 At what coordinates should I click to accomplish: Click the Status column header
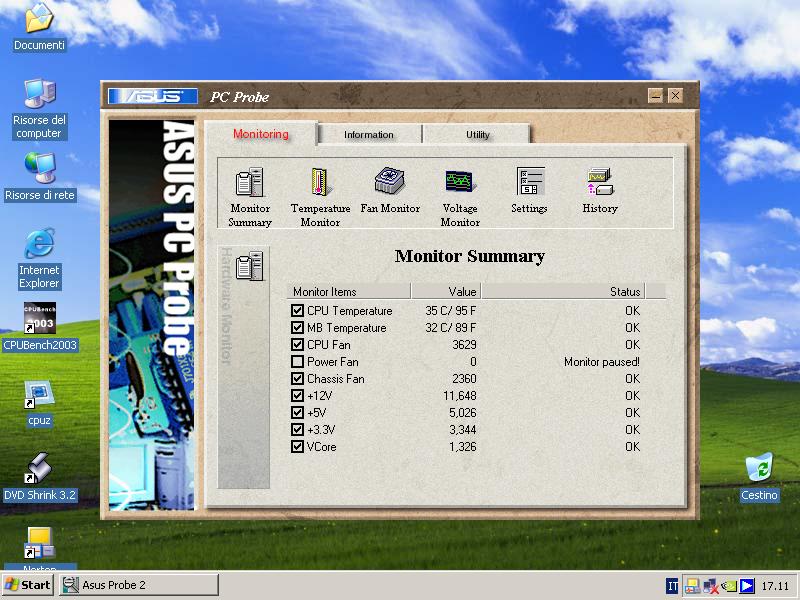[x=563, y=291]
